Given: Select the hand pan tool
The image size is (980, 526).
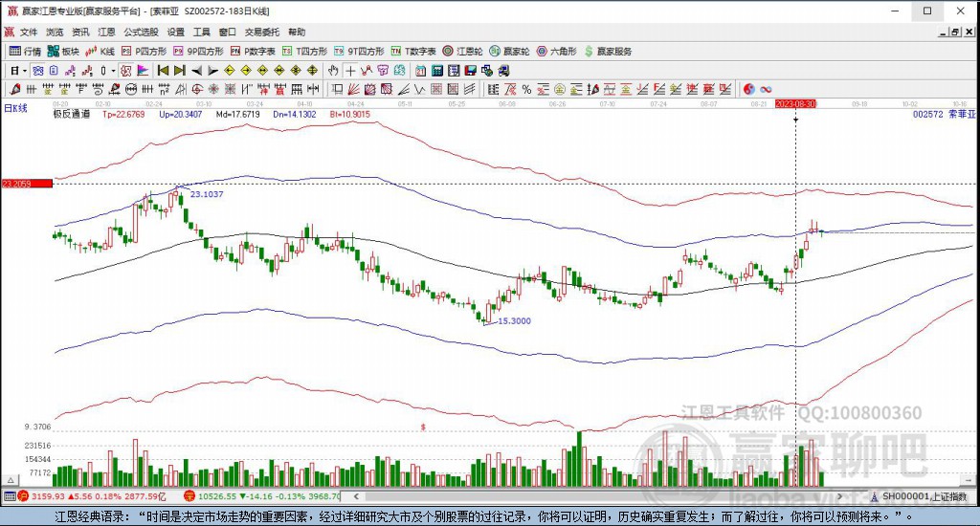Looking at the screenshot, I should (x=333, y=71).
